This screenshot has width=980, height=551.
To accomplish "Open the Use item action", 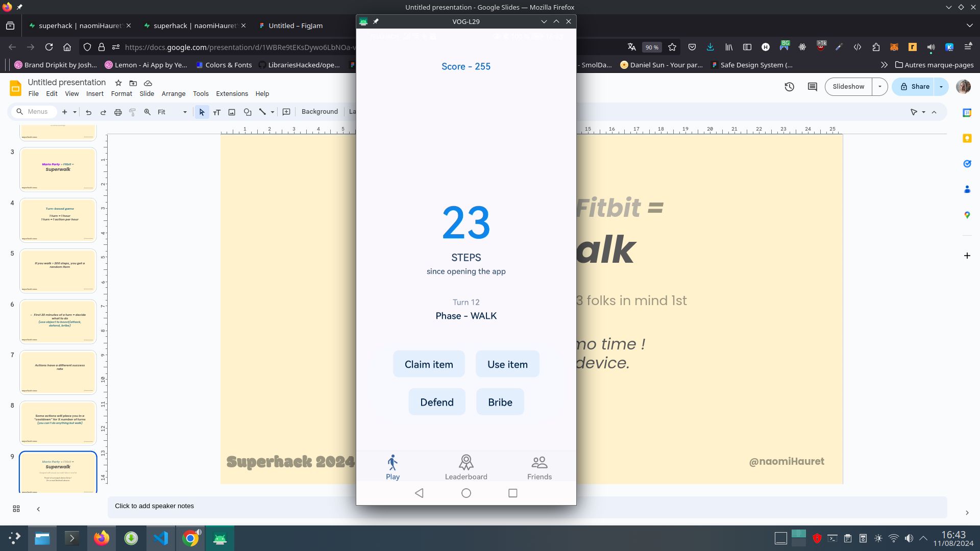I will tap(507, 364).
